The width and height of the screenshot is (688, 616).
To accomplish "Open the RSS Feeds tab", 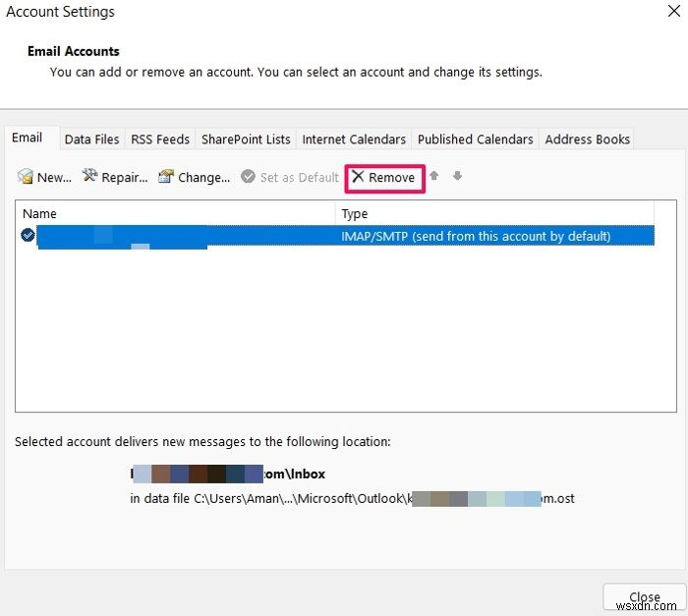I will click(160, 140).
